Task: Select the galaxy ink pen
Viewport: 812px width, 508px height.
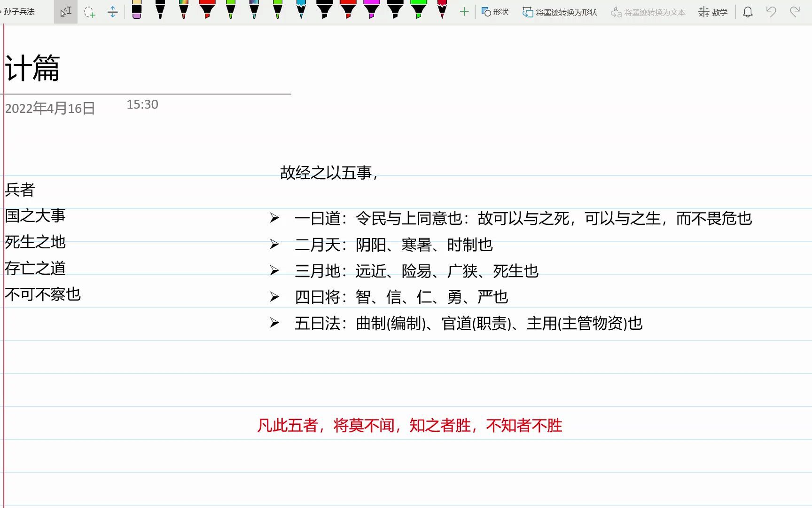Action: tap(254, 9)
